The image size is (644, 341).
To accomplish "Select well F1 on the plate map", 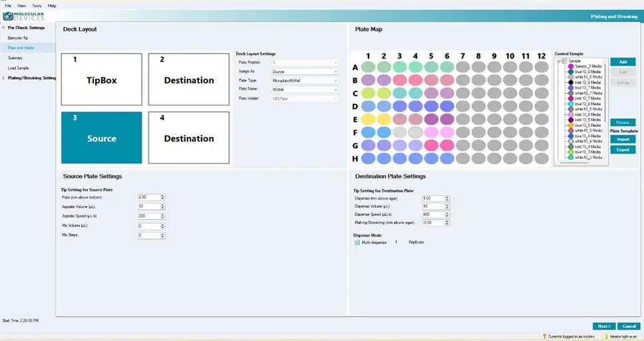I will 368,132.
